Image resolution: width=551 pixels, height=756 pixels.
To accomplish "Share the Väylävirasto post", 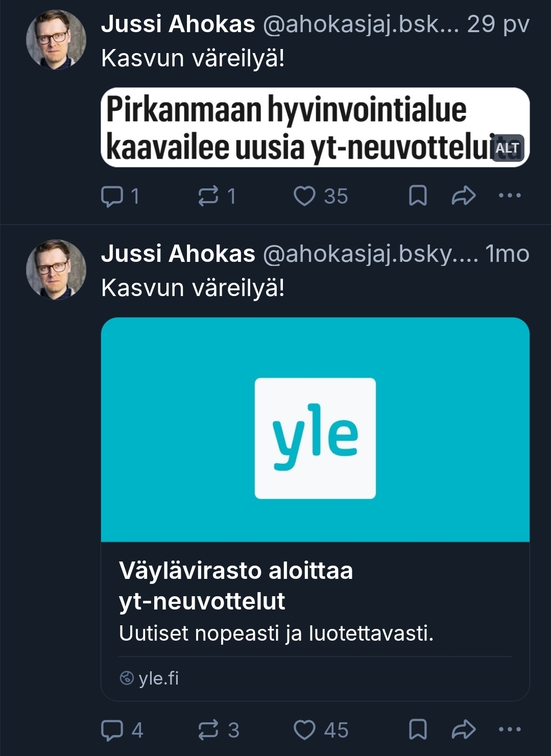I will point(463,730).
